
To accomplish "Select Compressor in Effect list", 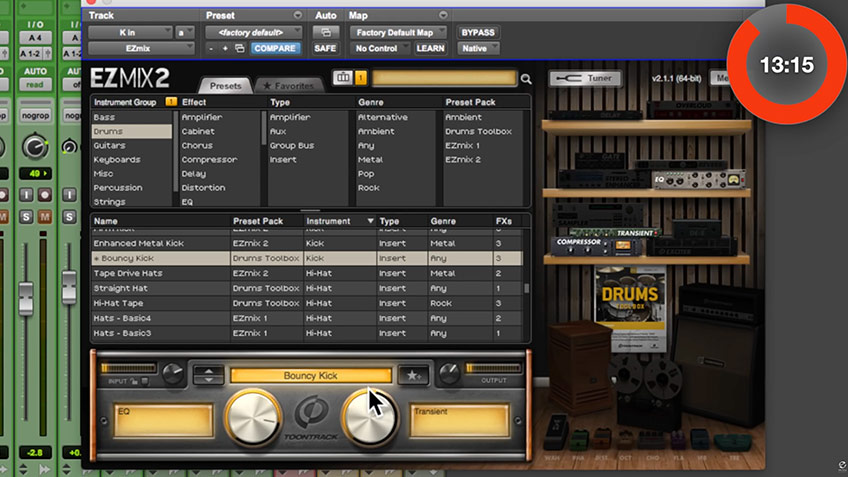I will tap(209, 160).
